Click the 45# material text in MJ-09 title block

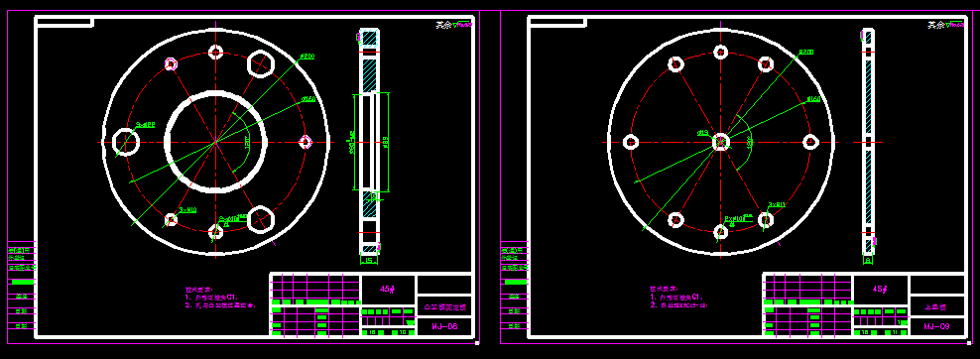(x=881, y=289)
